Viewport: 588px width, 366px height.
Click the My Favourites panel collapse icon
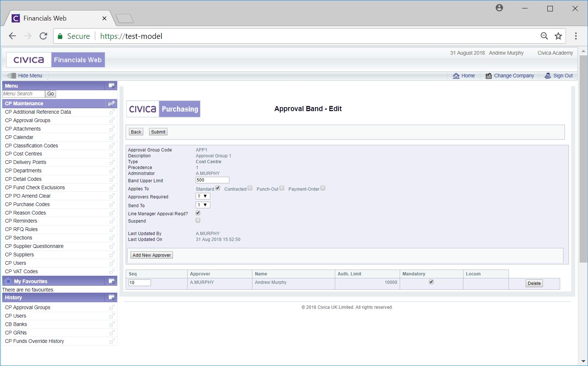112,281
